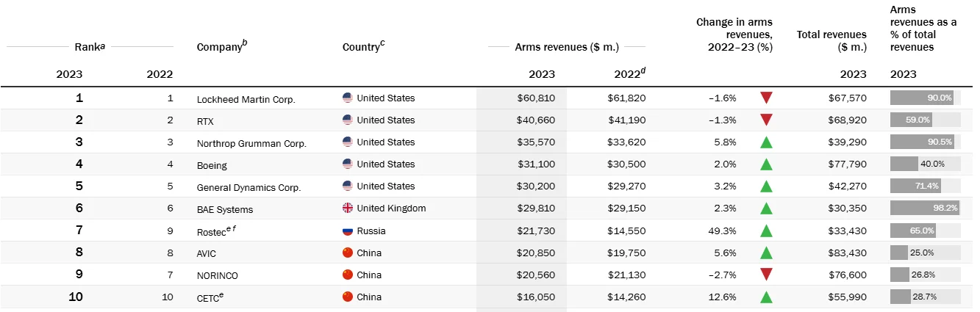Click the United Kingdom flag icon
Viewport: 980px width, 312px height.
pos(348,208)
